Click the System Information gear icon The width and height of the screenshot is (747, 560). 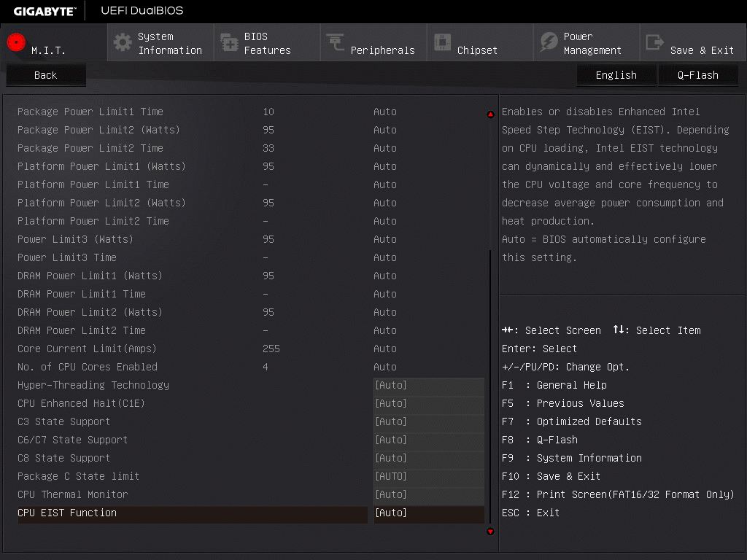[123, 43]
